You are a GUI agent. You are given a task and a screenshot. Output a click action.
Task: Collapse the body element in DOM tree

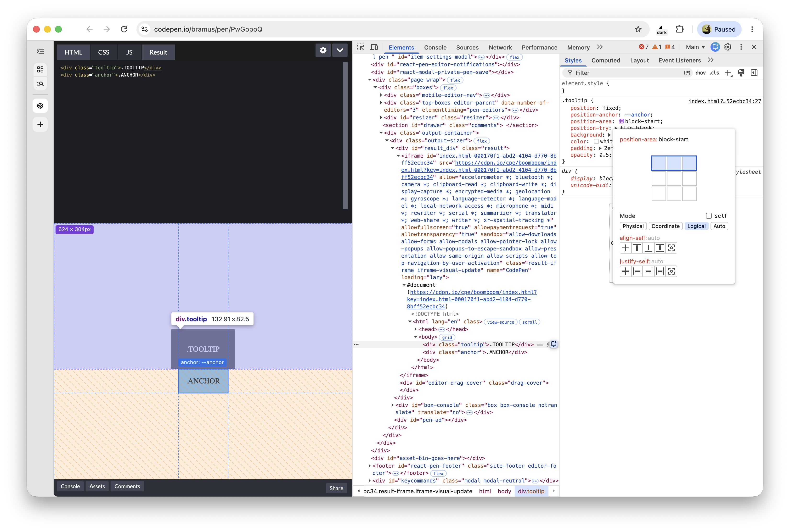click(x=416, y=337)
